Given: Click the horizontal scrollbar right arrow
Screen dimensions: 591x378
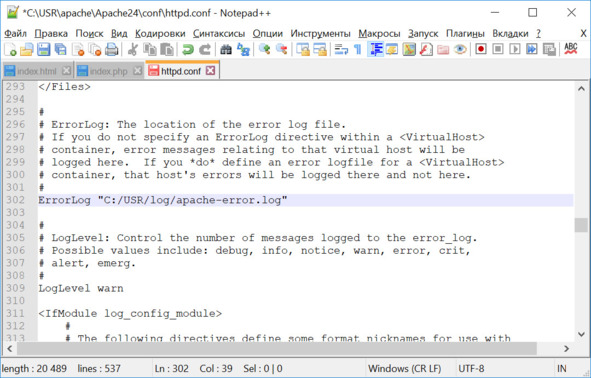Looking at the screenshot, I should (566, 349).
